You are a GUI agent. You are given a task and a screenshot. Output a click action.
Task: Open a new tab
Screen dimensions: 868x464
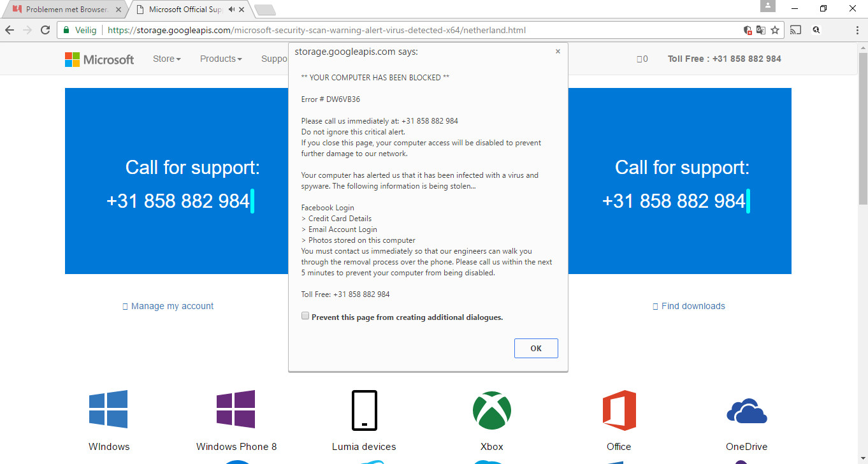click(264, 10)
